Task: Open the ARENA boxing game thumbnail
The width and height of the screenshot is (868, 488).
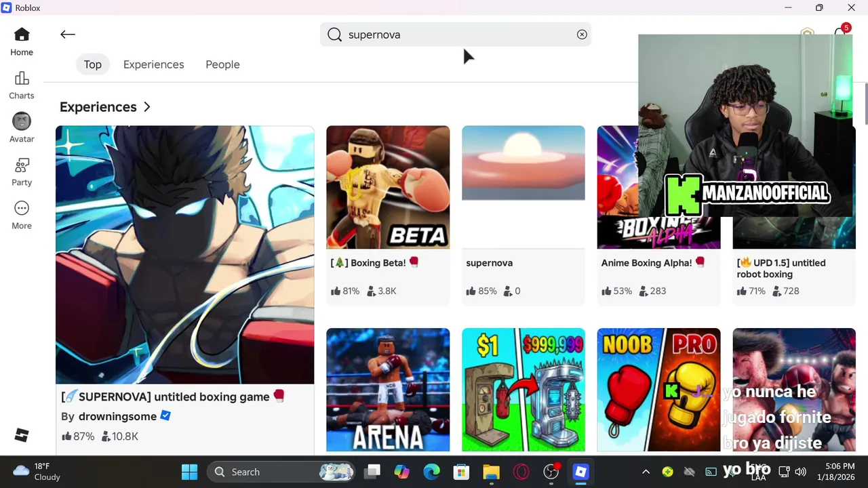Action: 388,390
